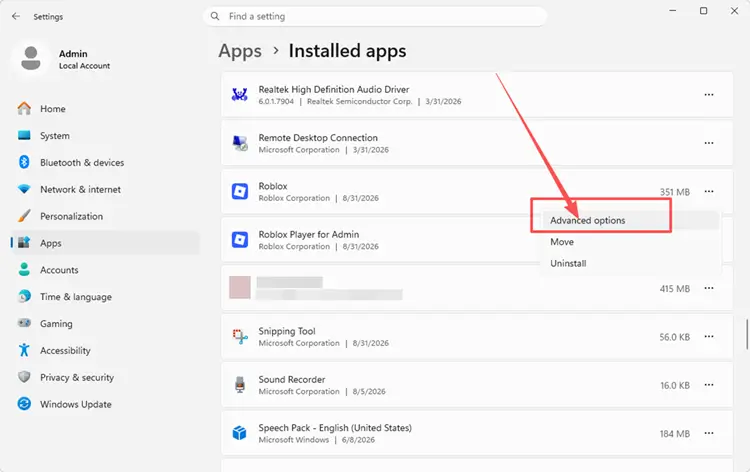This screenshot has height=472, width=750.
Task: Choose Advanced options from the context menu
Action: (630, 220)
